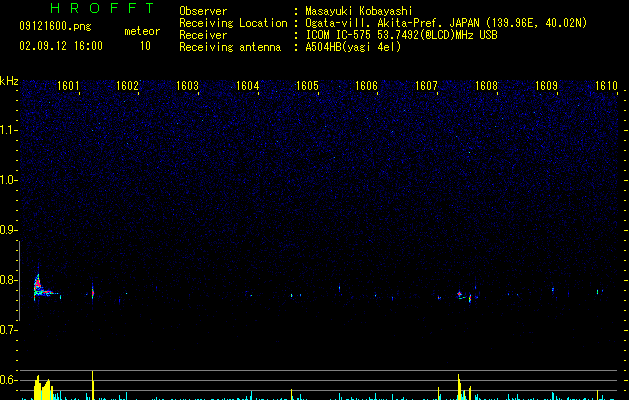Click the 'Receiver' field label
629x400 pixels.
click(203, 35)
